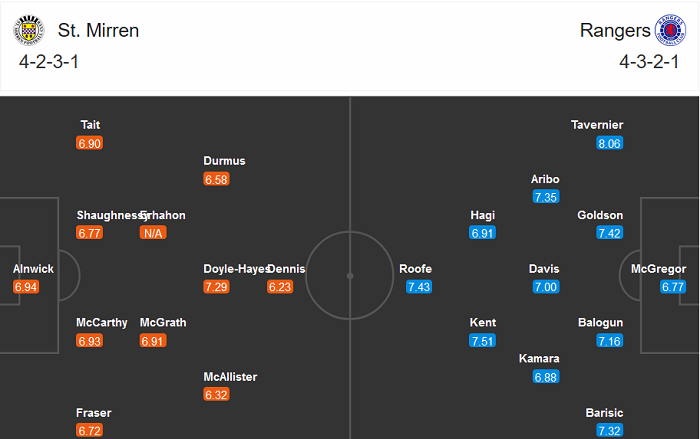
Task: Open the St. Mirren team name link
Action: [x=99, y=30]
